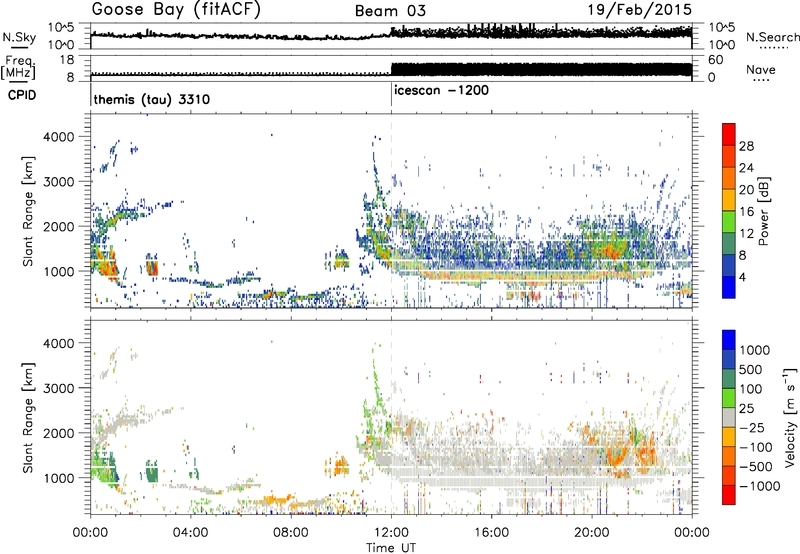Viewport: 800px width, 554px height.
Task: Click the "Freq. [MHz]" axis label
Action: coord(18,68)
